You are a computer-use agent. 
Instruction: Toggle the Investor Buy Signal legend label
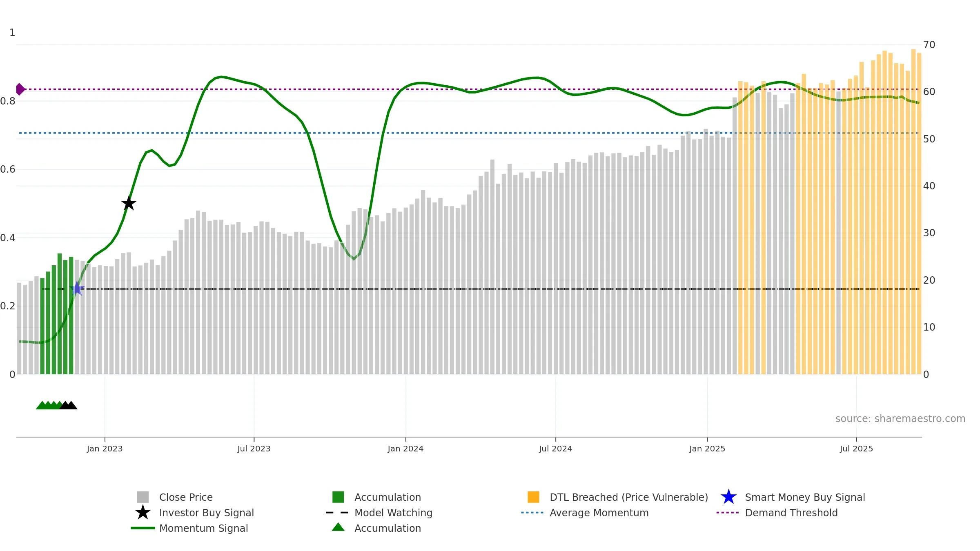tap(207, 513)
